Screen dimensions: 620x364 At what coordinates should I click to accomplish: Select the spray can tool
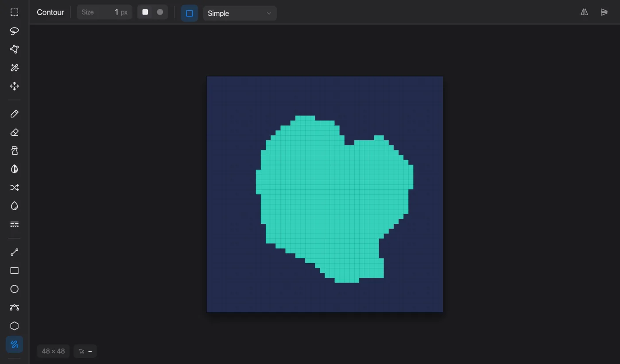click(15, 151)
